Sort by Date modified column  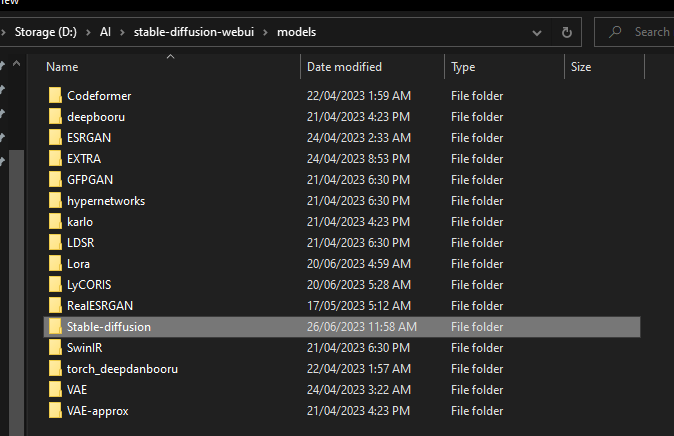pos(344,67)
